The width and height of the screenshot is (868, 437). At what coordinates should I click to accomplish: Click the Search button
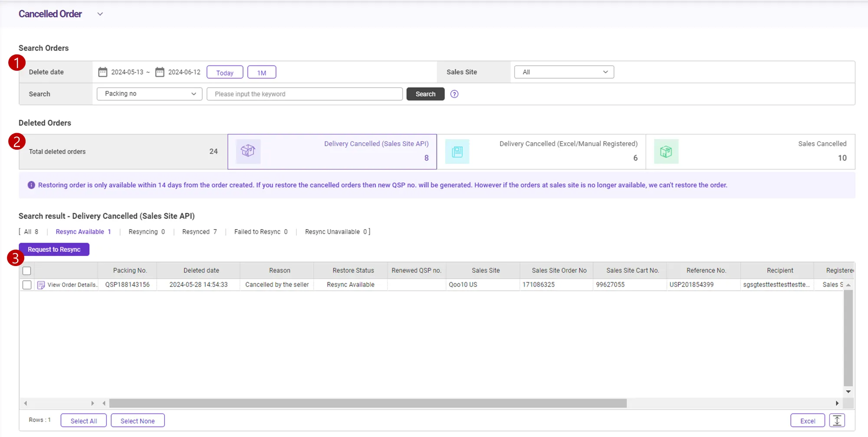pos(425,94)
